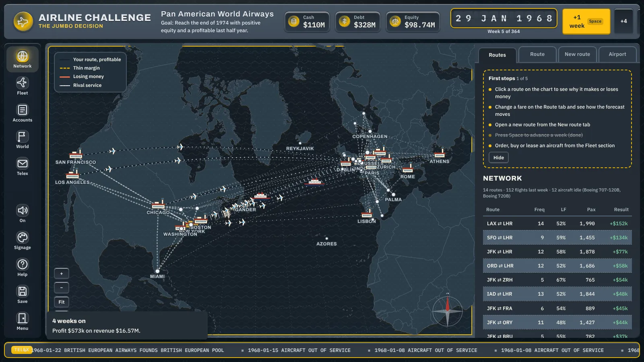Click the 1968-01-15 Aircraft Out of Service telex
Image resolution: width=644 pixels, height=362 pixels.
[299, 350]
